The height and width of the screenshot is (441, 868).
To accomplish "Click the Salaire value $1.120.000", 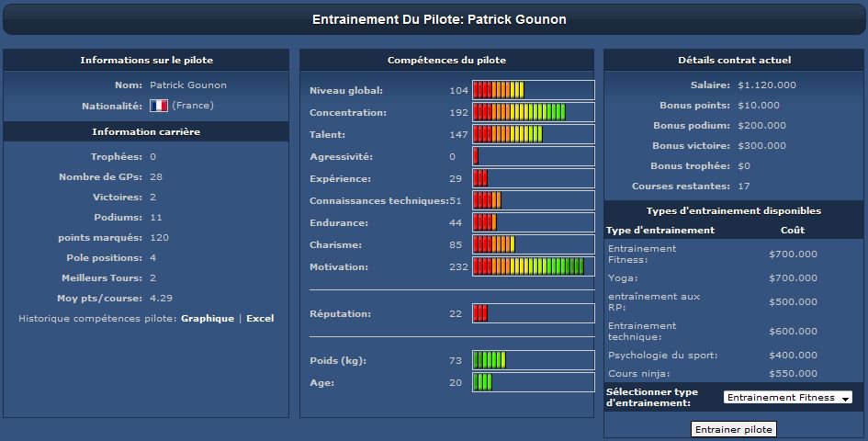I will coord(767,85).
